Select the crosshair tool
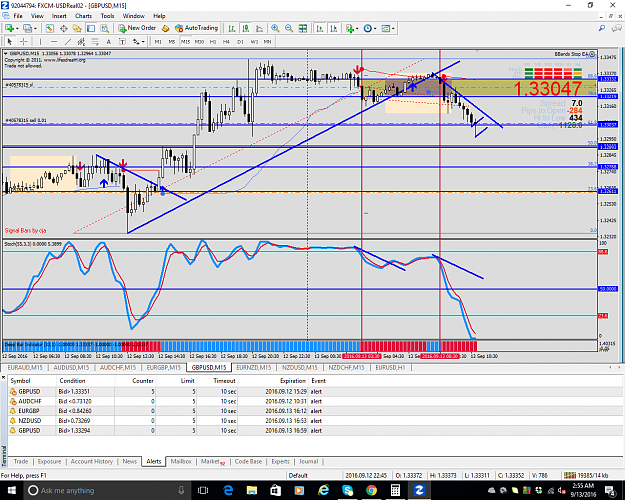Image resolution: width=625 pixels, height=500 pixels. pos(24,41)
